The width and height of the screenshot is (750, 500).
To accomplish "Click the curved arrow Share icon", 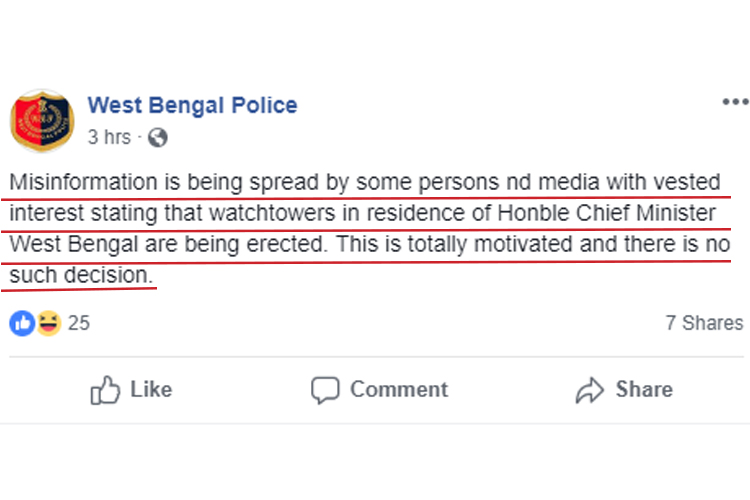I will pos(591,389).
